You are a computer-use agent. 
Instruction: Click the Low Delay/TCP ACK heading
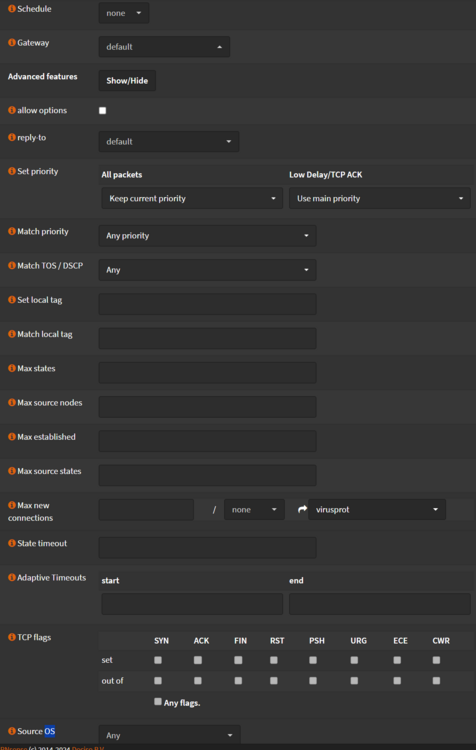coord(326,175)
